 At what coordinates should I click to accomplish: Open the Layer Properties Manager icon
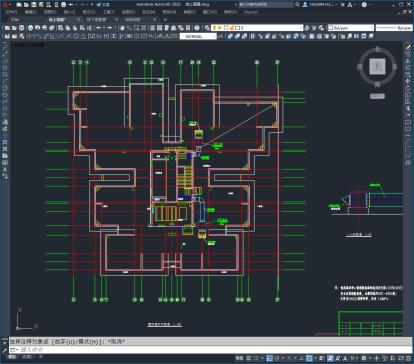point(207,28)
